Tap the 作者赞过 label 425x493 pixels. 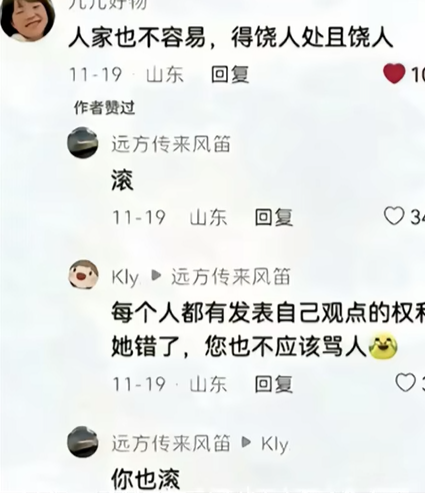104,107
